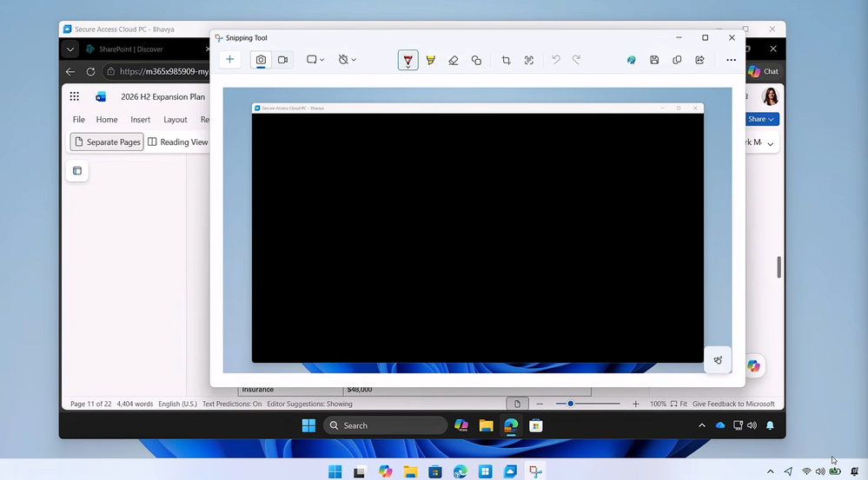868x480 pixels.
Task: Switch to the Insert ribbon tab
Action: click(141, 120)
